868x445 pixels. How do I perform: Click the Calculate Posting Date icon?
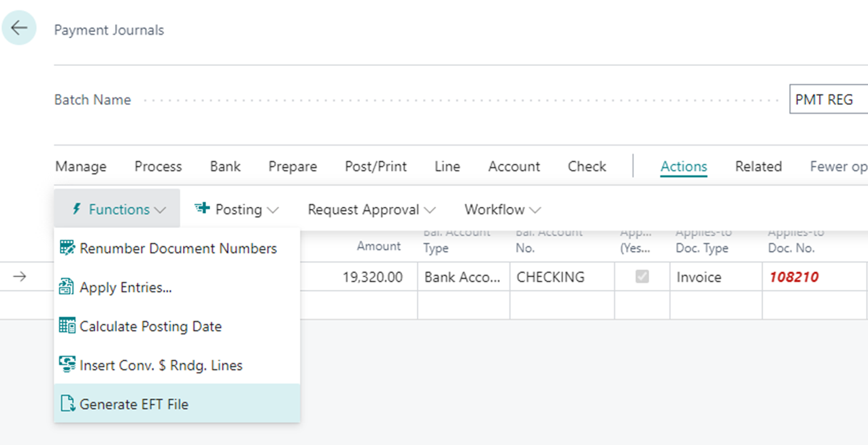[68, 326]
